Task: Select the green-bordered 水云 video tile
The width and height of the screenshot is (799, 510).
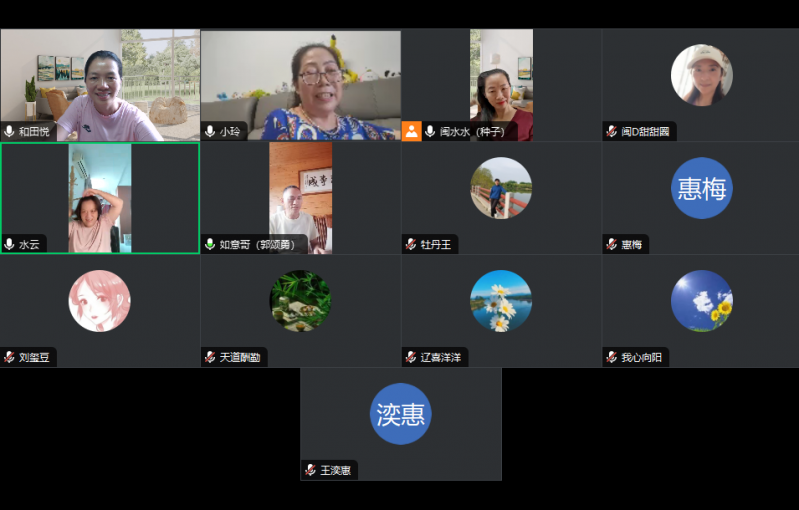Action: pyautogui.click(x=100, y=198)
